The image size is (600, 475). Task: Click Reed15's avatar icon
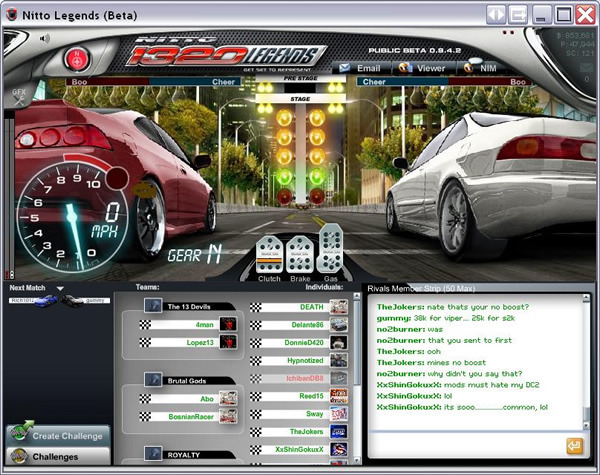pyautogui.click(x=339, y=396)
